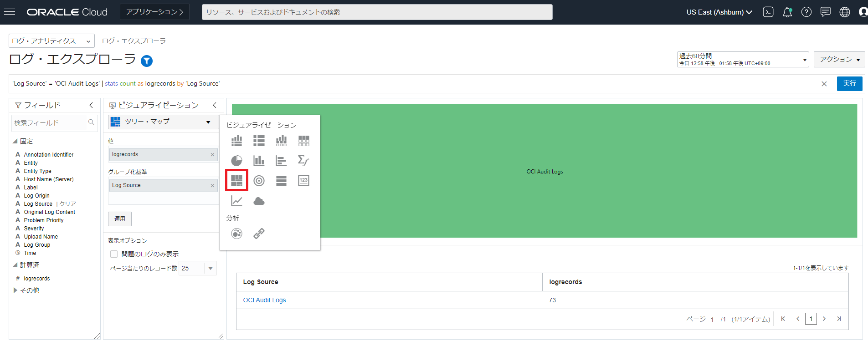Click the 実行 run button

pyautogui.click(x=849, y=84)
